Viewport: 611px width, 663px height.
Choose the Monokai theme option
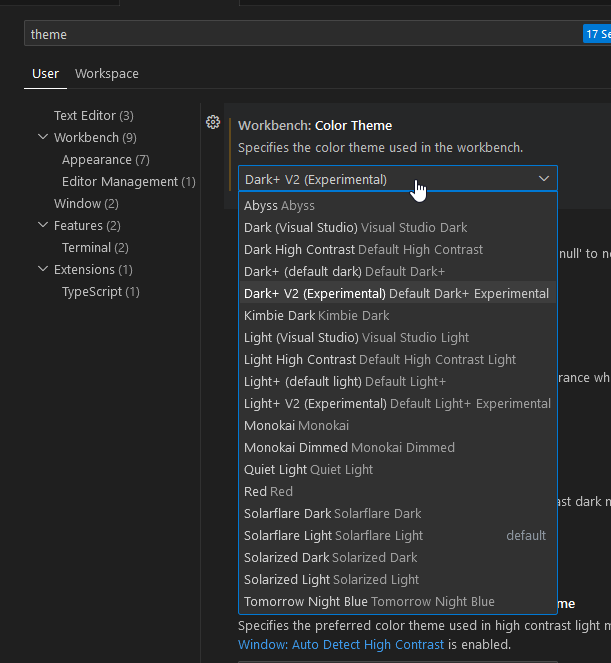(398, 425)
